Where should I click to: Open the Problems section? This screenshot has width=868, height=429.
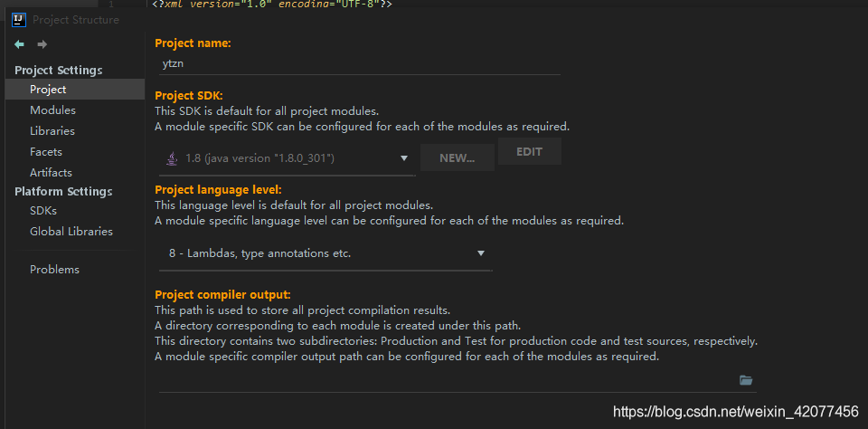point(55,270)
